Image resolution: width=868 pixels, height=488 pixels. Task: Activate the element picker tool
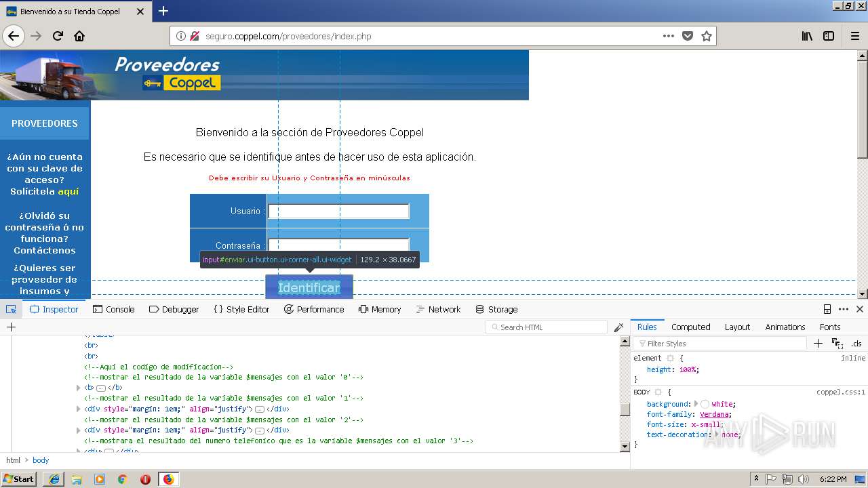tap(11, 309)
